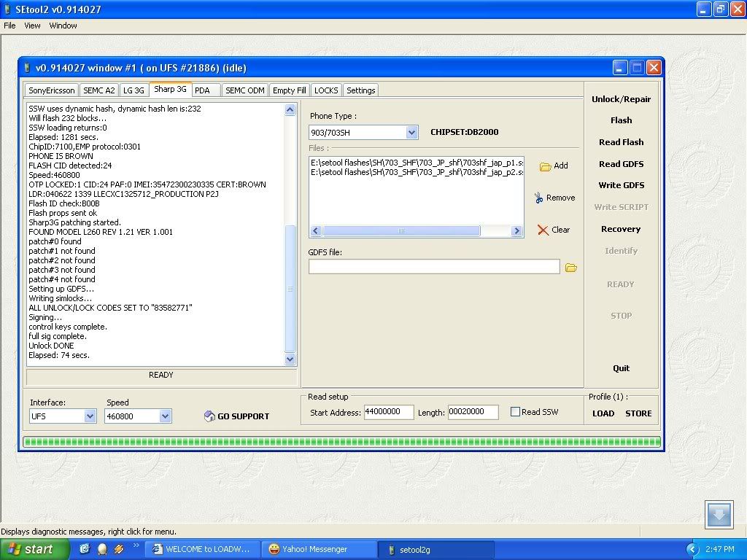The height and width of the screenshot is (560, 747).
Task: Click the files list scroll left arrow
Action: 315,231
